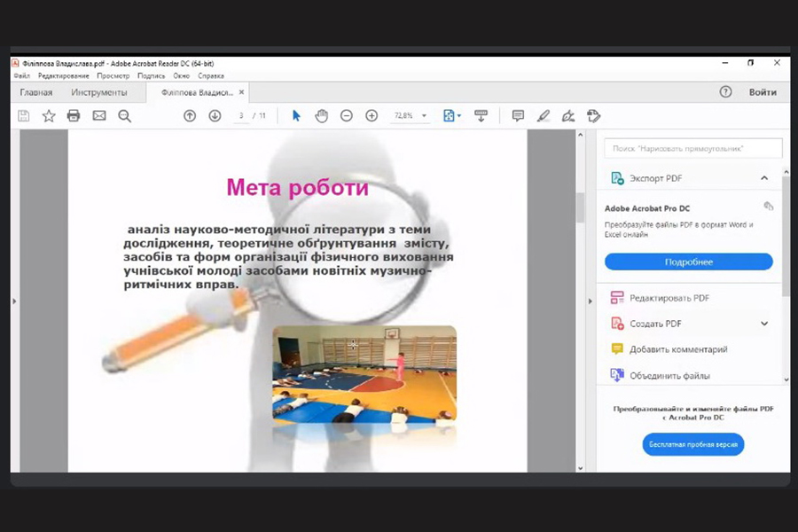Choose the Highlight text pen tool
This screenshot has width=798, height=532.
click(544, 116)
